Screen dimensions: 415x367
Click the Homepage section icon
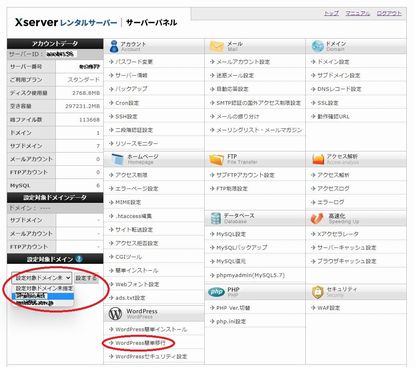point(117,159)
